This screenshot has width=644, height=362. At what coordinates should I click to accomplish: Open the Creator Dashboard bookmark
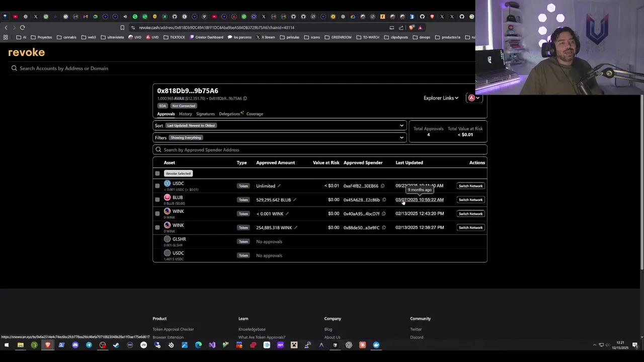point(206,37)
